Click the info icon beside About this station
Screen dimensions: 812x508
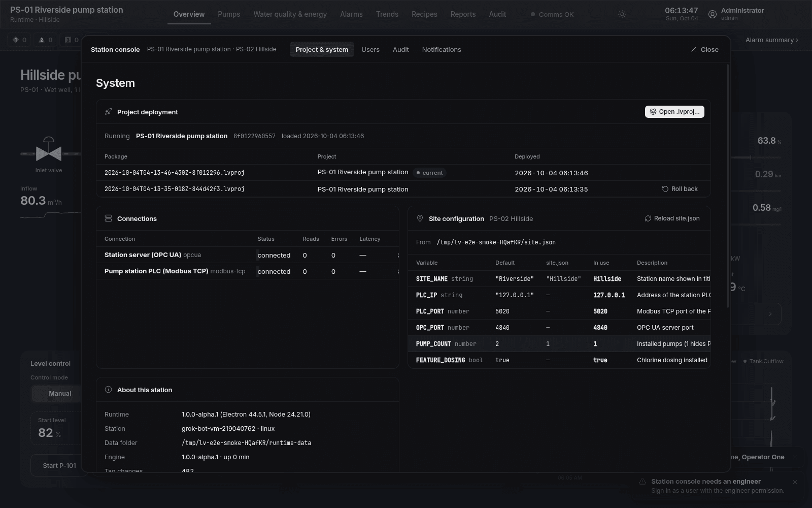click(x=108, y=390)
